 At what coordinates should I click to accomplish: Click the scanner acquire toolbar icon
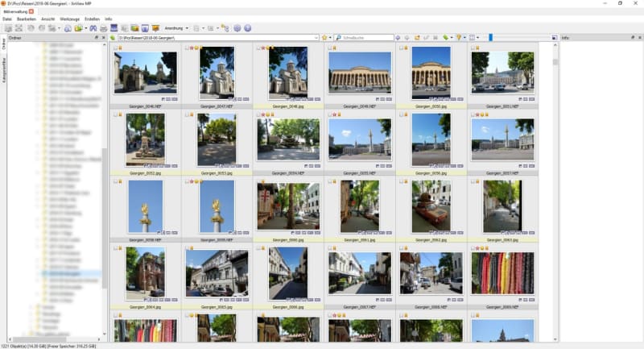(x=68, y=28)
